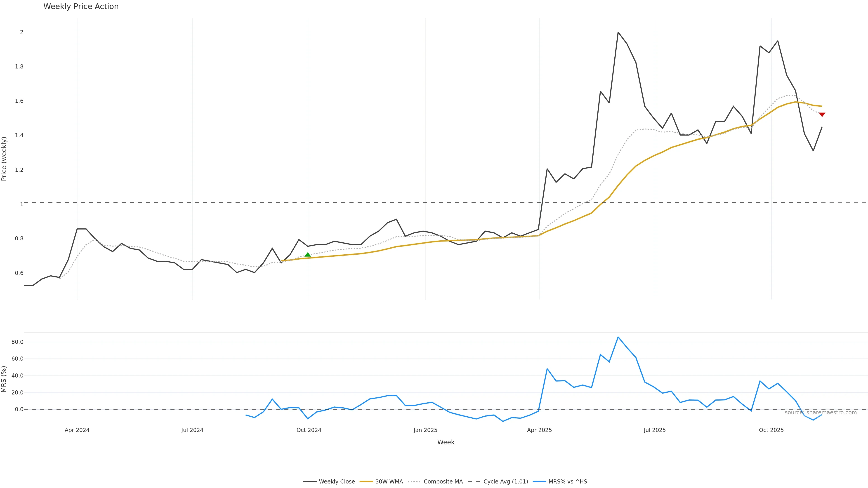Click the Apr 2025 x-axis label

click(x=539, y=430)
